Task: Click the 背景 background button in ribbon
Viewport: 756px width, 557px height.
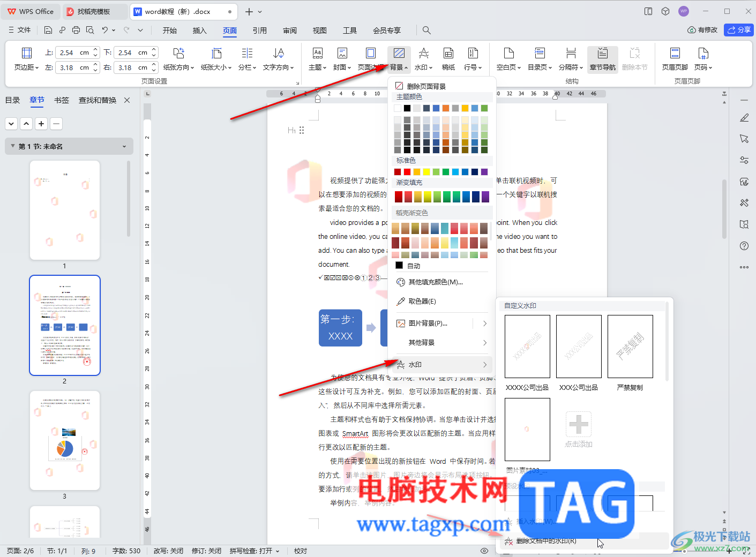Action: click(399, 59)
